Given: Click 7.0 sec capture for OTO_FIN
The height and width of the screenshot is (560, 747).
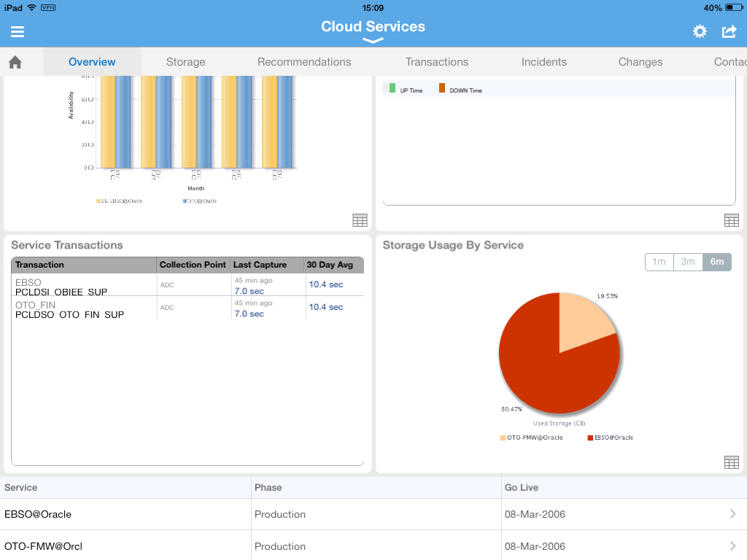Looking at the screenshot, I should [x=249, y=314].
